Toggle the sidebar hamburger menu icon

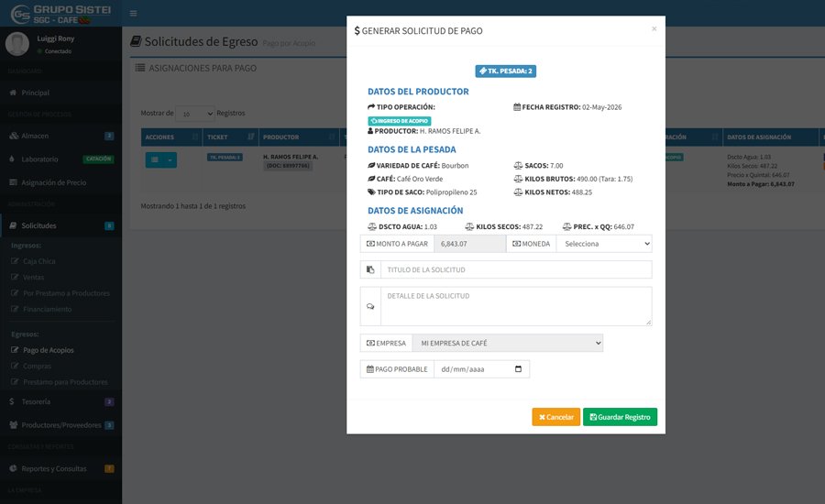point(133,13)
